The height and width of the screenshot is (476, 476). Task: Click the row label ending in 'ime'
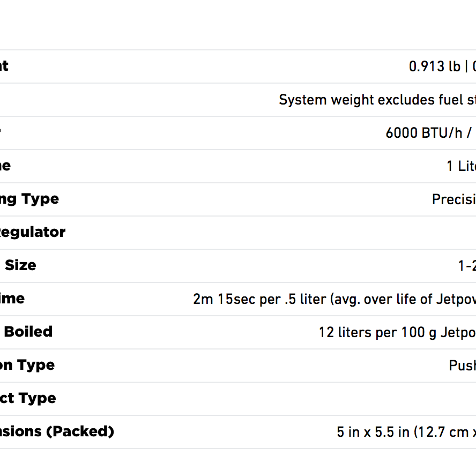12,299
